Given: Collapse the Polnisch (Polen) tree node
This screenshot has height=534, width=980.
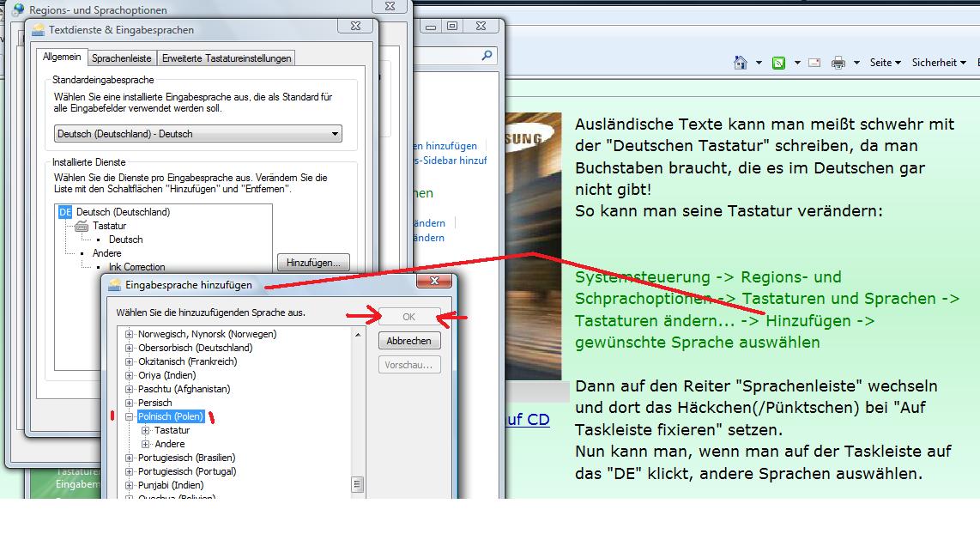Looking at the screenshot, I should pos(130,416).
